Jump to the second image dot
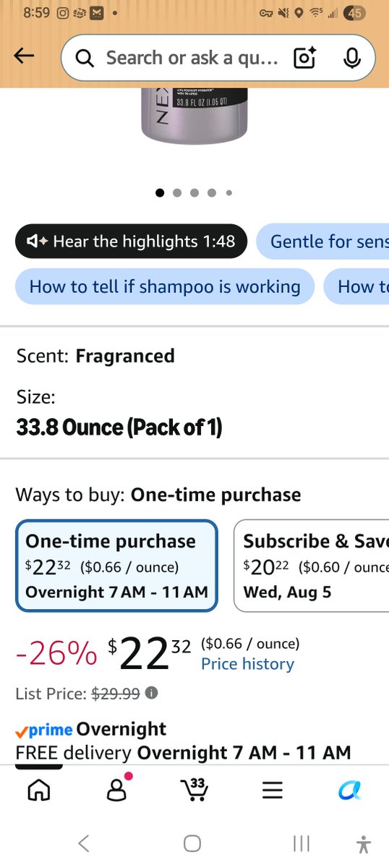Image resolution: width=389 pixels, height=868 pixels. click(177, 193)
